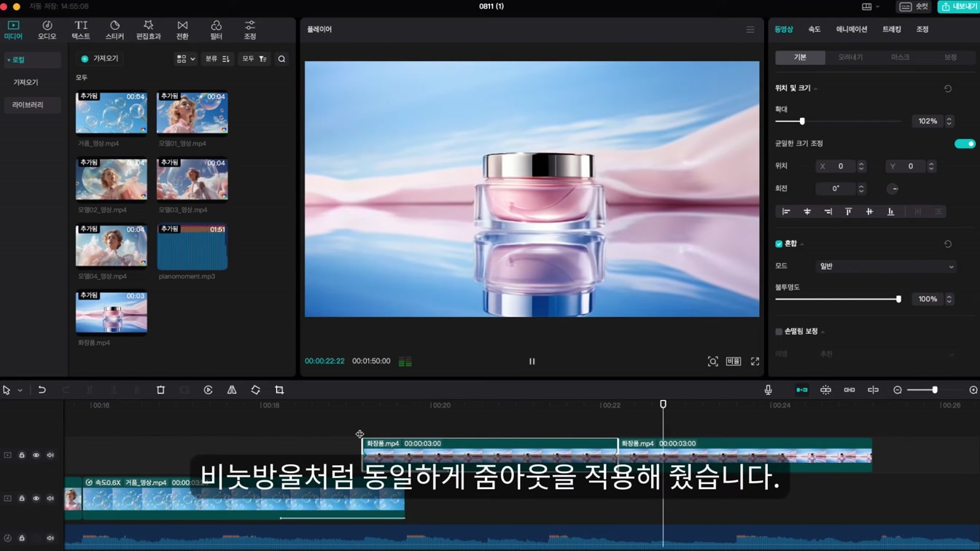The height and width of the screenshot is (551, 980).
Task: Switch to the 보정 enhance sub-tab
Action: pyautogui.click(x=950, y=58)
